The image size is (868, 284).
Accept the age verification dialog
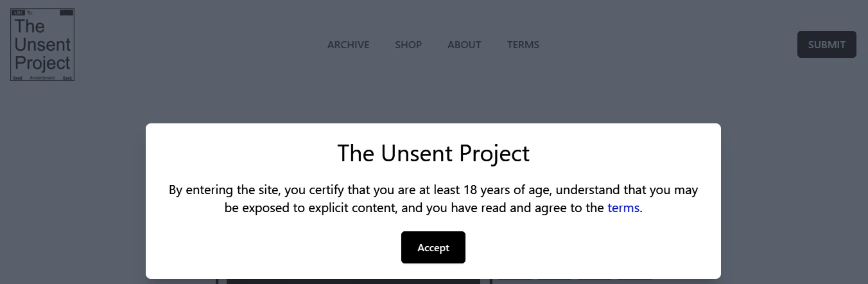point(433,247)
